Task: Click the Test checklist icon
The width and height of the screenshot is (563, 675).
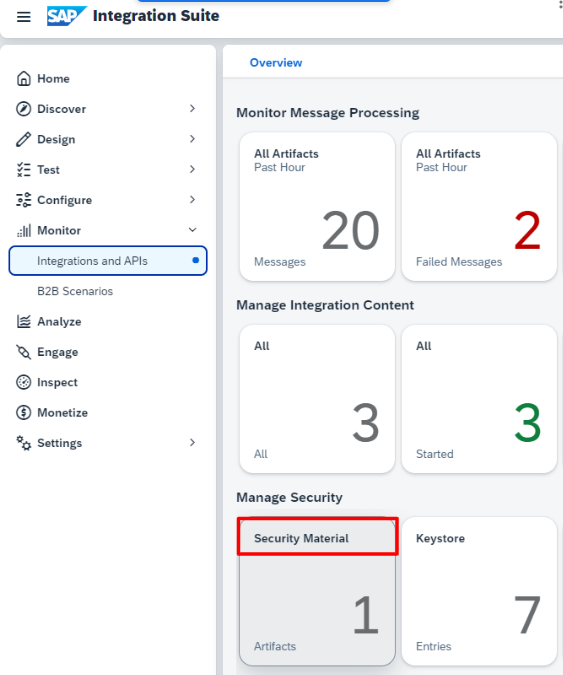Action: (24, 170)
